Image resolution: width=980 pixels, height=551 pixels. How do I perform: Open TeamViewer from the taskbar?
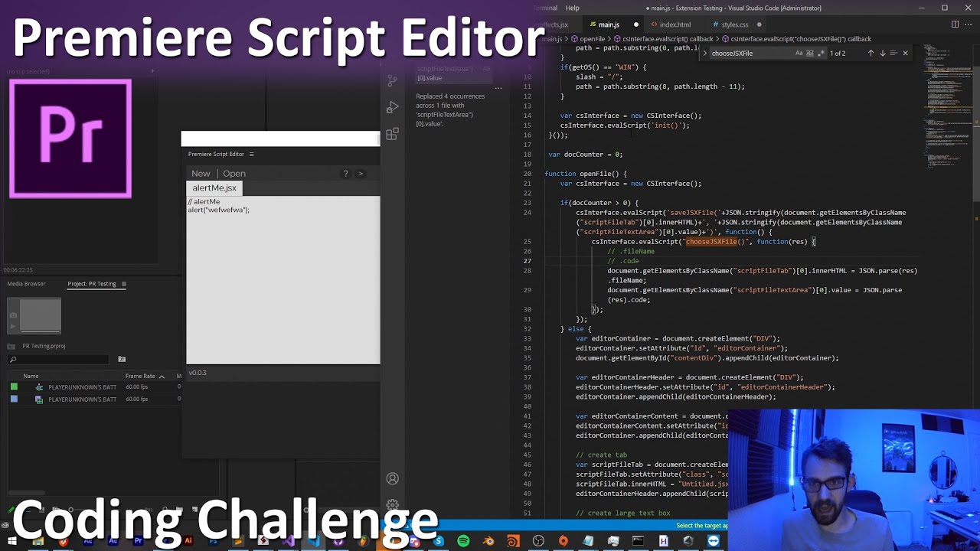click(x=714, y=542)
